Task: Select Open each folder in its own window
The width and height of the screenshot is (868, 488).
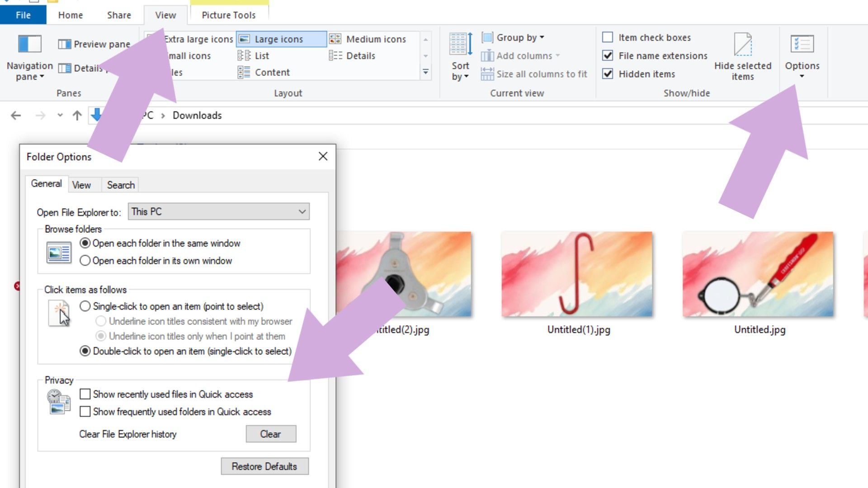Action: [x=85, y=261]
